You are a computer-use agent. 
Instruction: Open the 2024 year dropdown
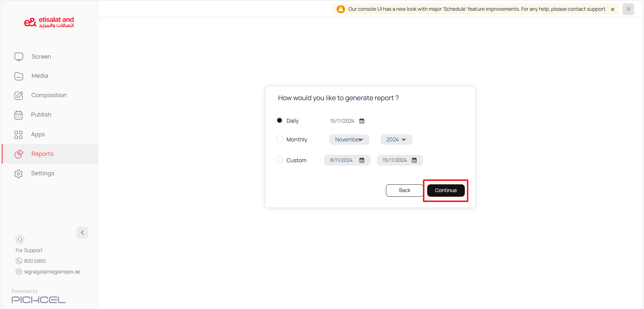[x=396, y=139]
